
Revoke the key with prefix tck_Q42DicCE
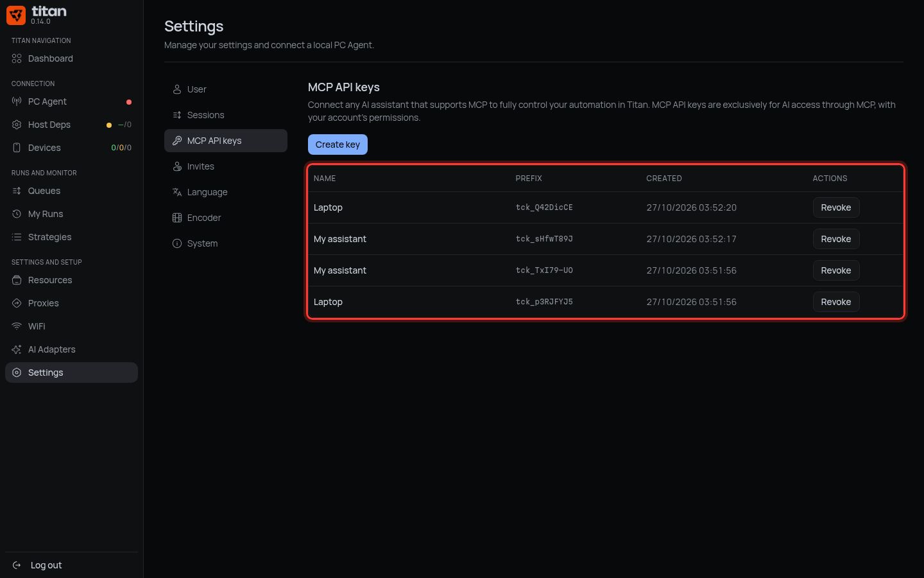[x=836, y=207]
